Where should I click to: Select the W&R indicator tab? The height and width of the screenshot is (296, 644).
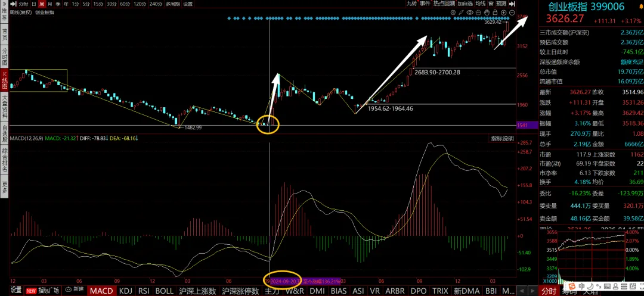(295, 291)
